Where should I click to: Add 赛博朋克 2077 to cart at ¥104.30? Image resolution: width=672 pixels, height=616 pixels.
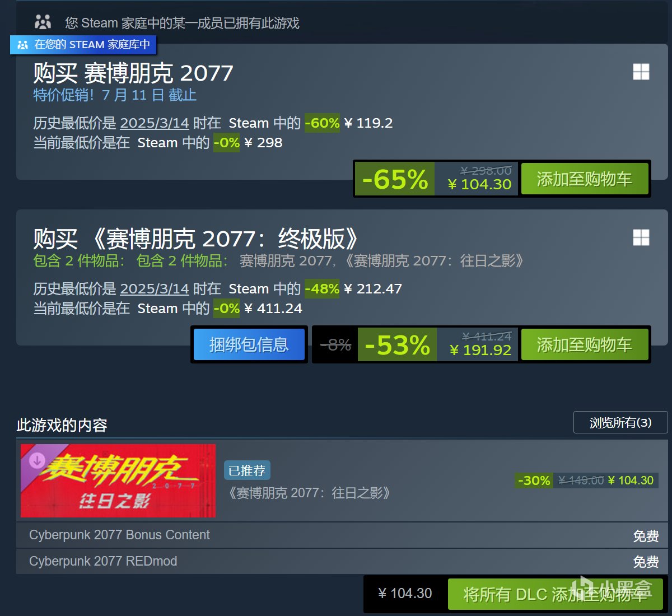click(585, 179)
